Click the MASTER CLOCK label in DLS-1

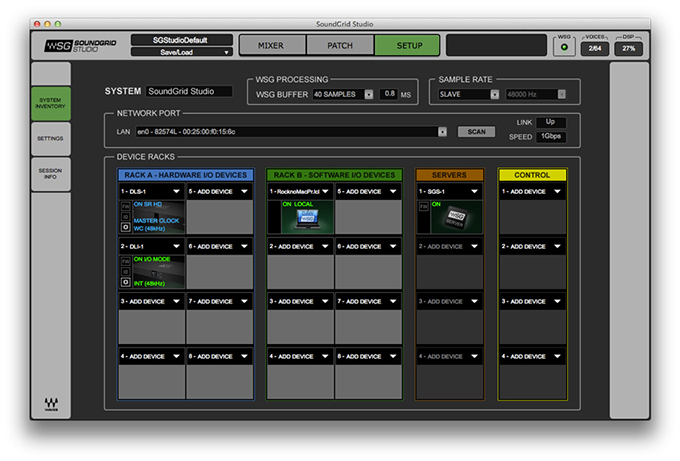pos(156,220)
